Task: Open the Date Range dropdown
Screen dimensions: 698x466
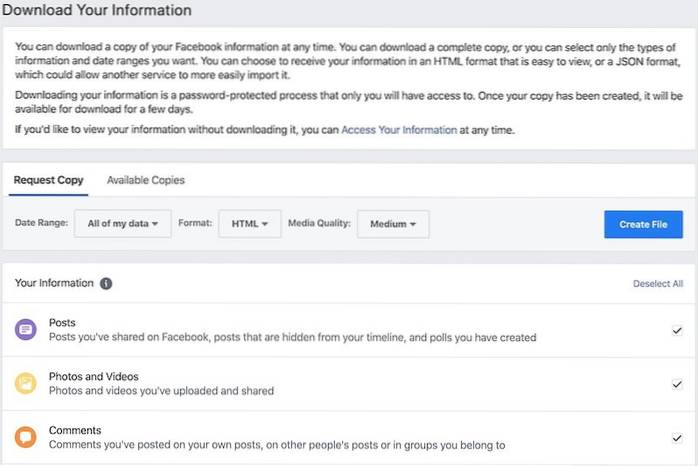Action: tap(124, 224)
